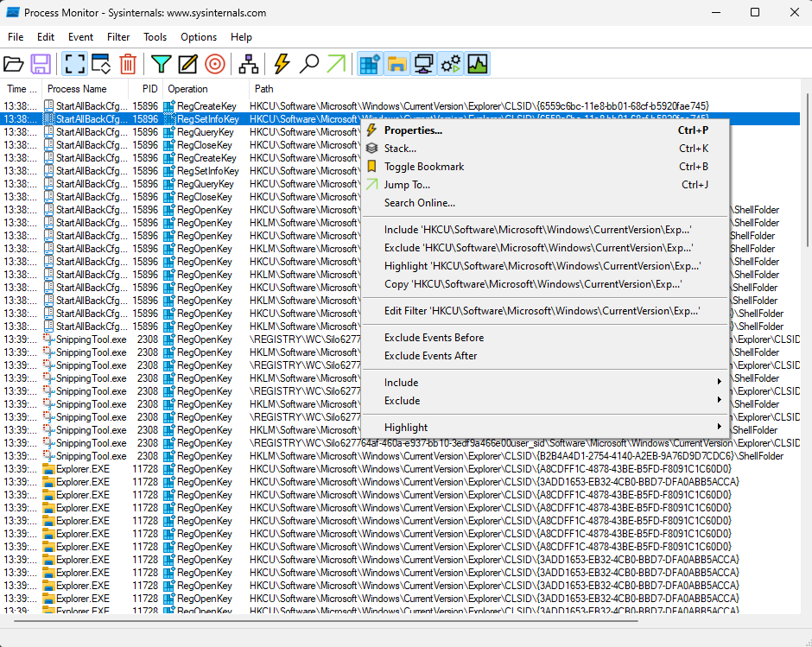812x647 pixels.
Task: Click Edit Filter 'HKCU\Software...' entry
Action: coord(545,311)
